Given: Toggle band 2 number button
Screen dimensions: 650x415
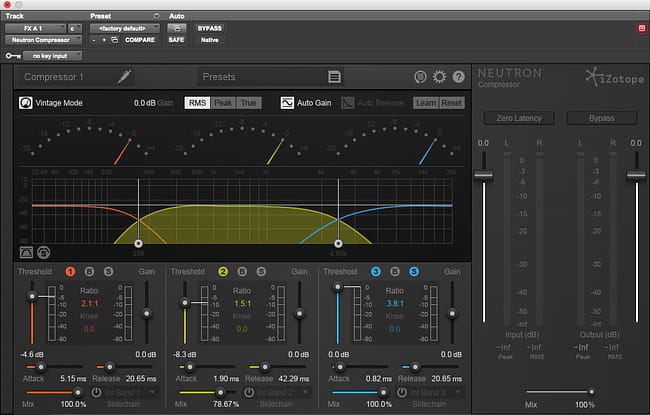Looking at the screenshot, I should (x=223, y=272).
